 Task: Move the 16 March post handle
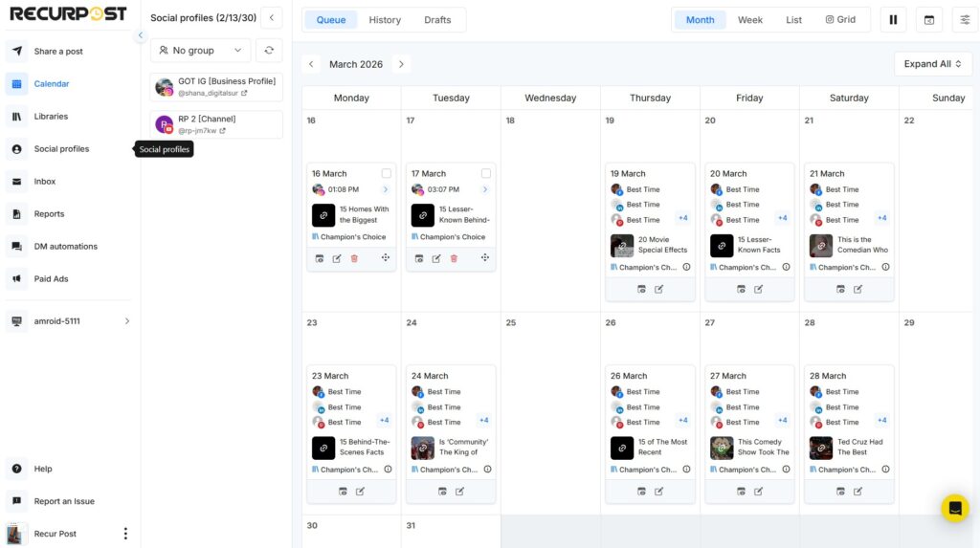click(x=386, y=257)
